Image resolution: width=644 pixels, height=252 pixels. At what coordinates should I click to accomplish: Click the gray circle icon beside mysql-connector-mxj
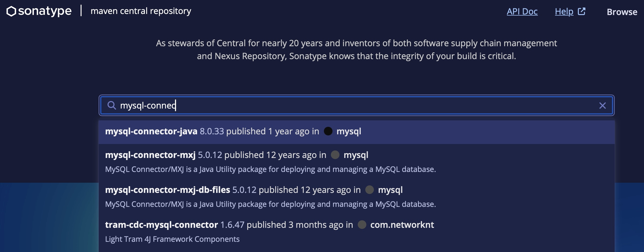coord(335,155)
